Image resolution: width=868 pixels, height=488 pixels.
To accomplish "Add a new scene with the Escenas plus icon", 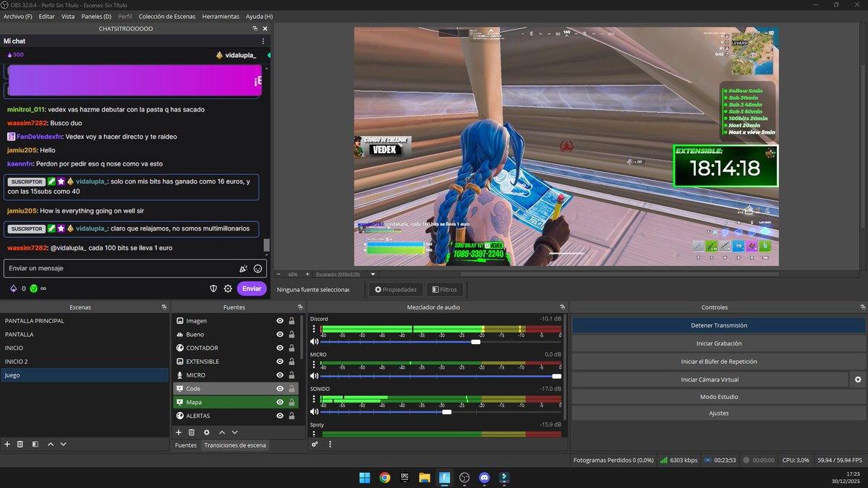I will [7, 444].
